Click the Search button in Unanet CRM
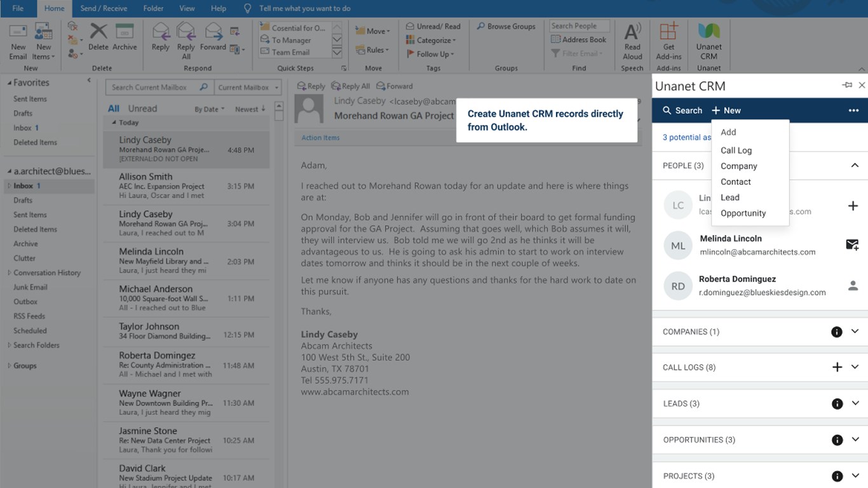868x488 pixels. click(x=682, y=111)
